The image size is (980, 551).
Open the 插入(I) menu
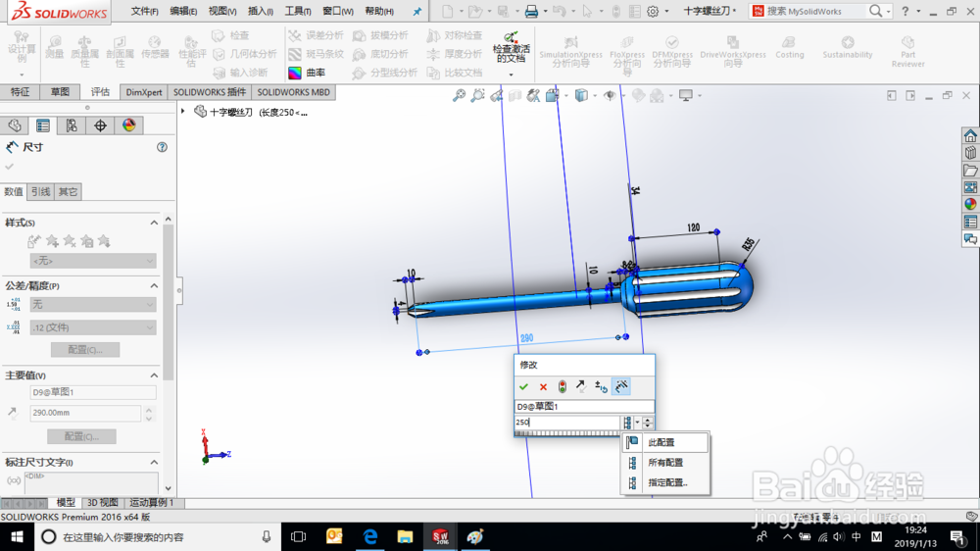tap(260, 11)
